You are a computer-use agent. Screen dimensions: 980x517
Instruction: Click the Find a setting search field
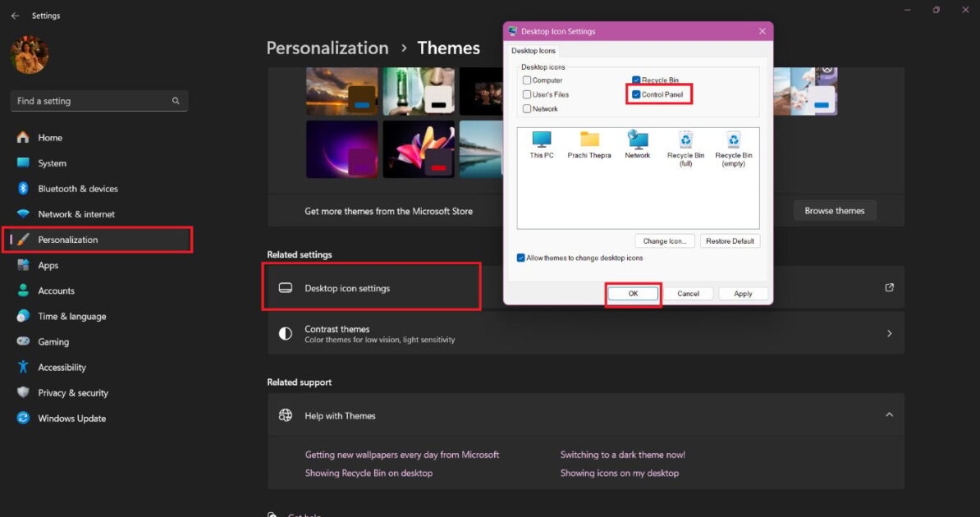point(98,101)
